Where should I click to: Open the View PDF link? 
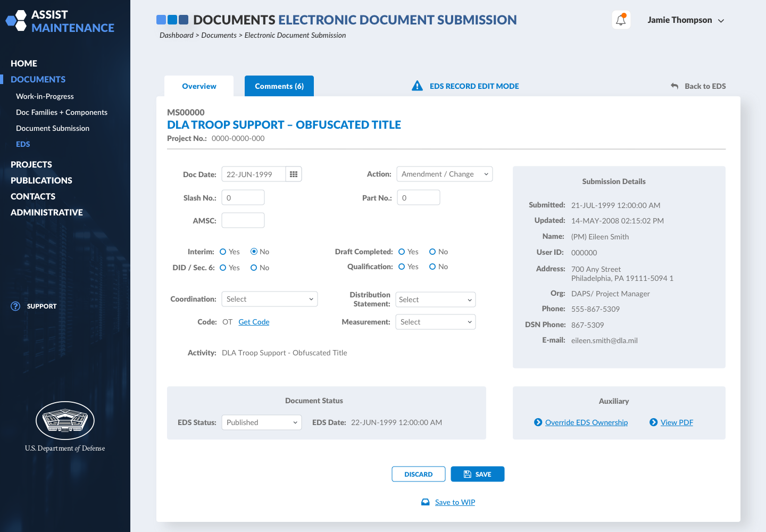click(x=677, y=422)
